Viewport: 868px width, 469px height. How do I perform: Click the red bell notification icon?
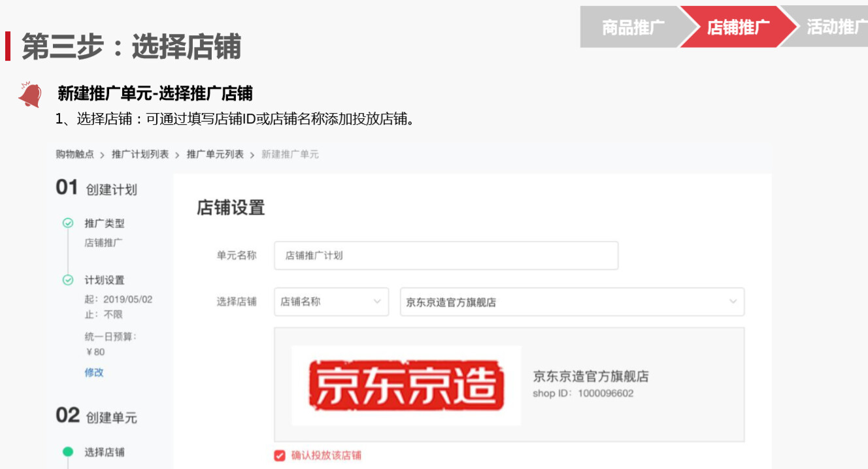point(30,95)
